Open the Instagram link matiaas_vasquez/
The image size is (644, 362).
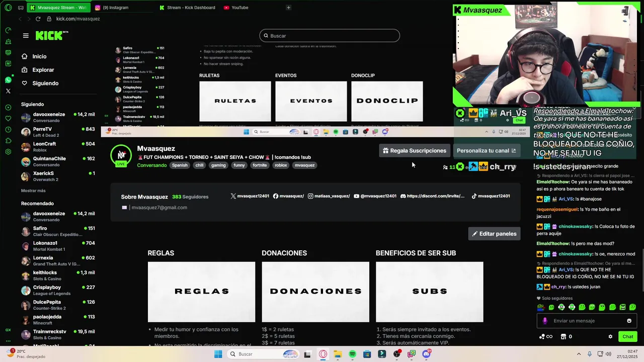(329, 196)
